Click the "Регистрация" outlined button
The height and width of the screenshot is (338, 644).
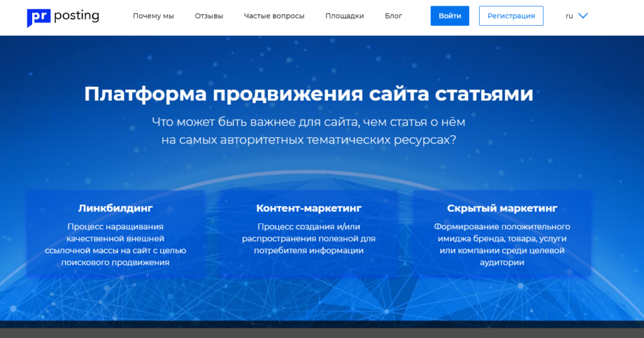(511, 16)
